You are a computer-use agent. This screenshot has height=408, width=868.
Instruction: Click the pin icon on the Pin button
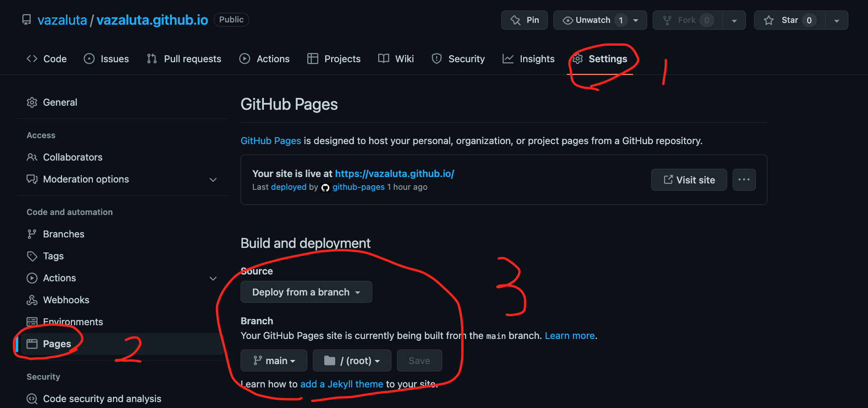(x=515, y=20)
